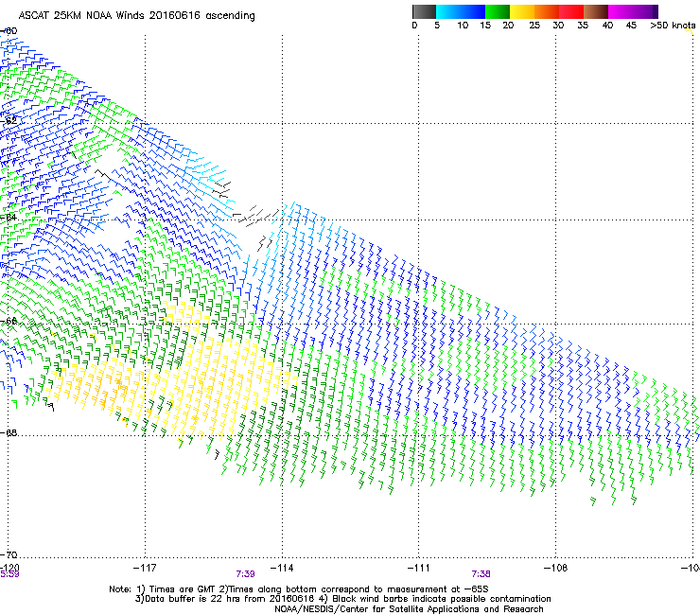Screen dimensions: 700x615
Task: Select the yellow 20-25 knots legend swatch
Action: (x=522, y=11)
